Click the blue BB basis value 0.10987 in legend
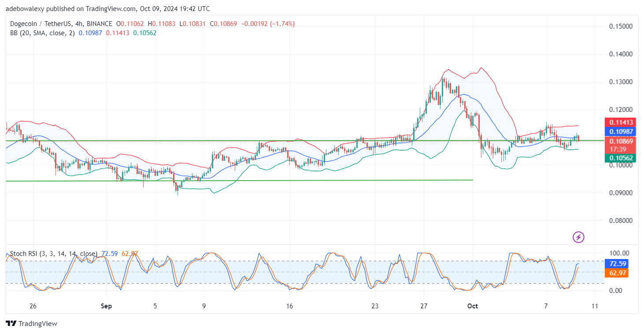The width and height of the screenshot is (644, 333). click(90, 33)
